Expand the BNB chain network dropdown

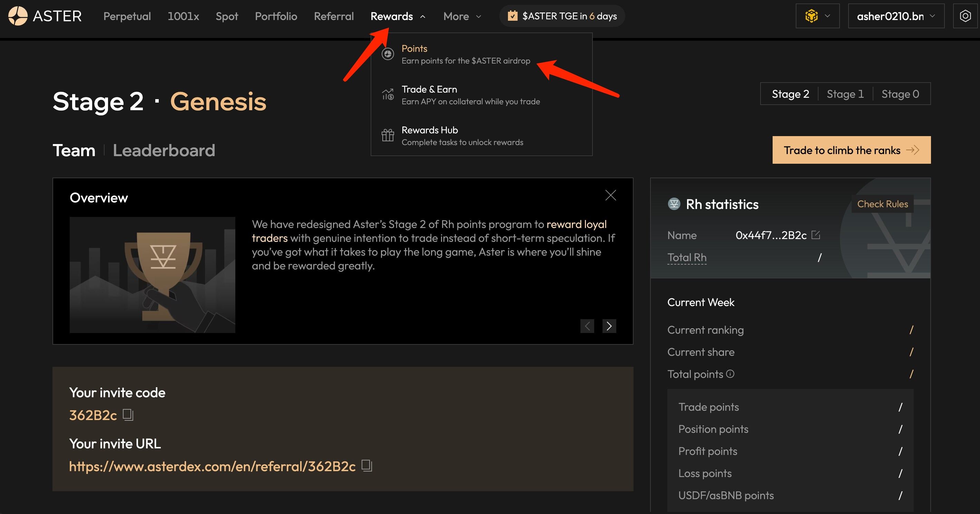coord(817,16)
